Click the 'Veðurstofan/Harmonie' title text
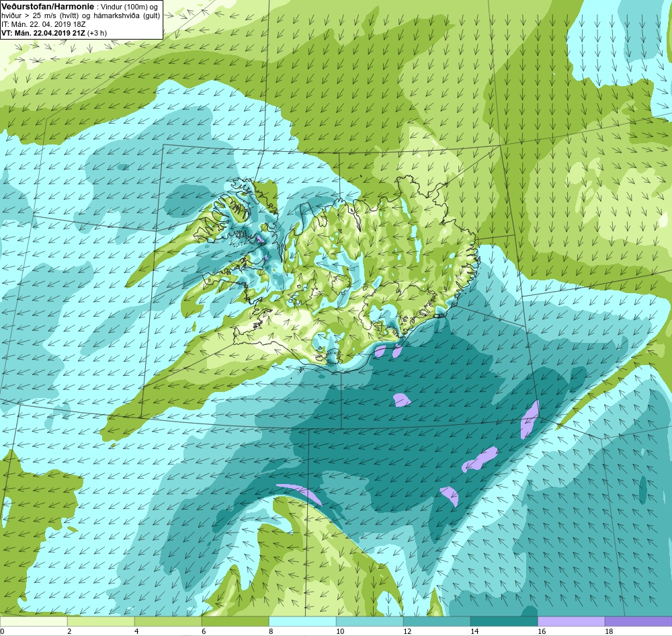 point(47,7)
